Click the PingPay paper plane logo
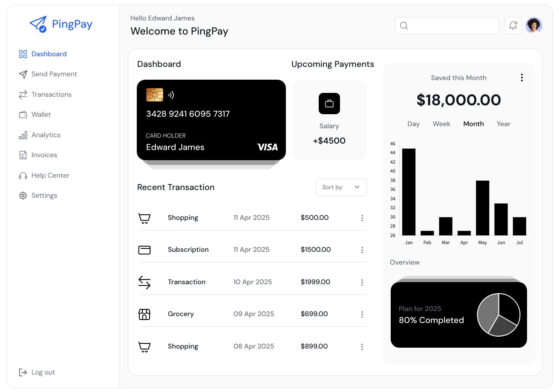The width and height of the screenshot is (559, 392). pos(38,24)
